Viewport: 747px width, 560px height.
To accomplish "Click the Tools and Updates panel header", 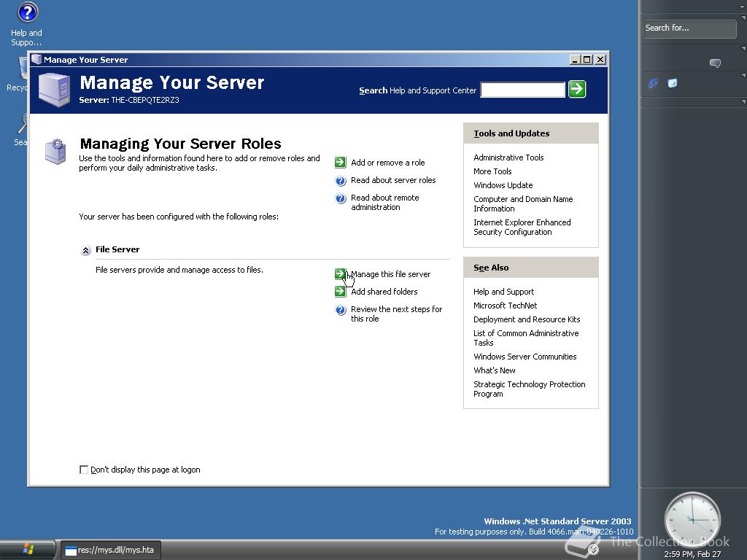I will pyautogui.click(x=531, y=133).
